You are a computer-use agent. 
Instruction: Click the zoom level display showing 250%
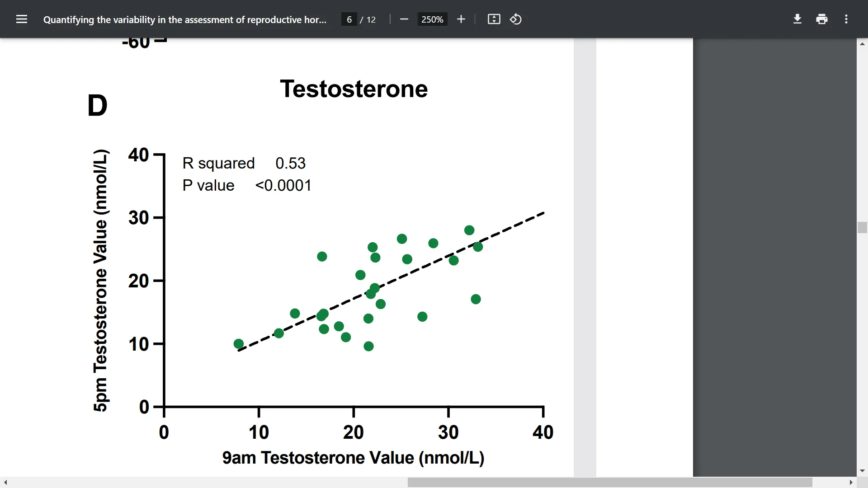pyautogui.click(x=432, y=19)
